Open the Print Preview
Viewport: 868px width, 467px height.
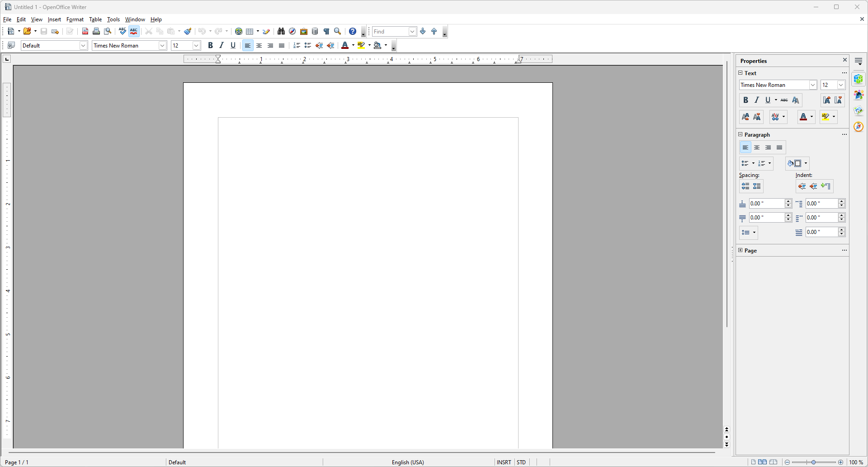pos(108,31)
